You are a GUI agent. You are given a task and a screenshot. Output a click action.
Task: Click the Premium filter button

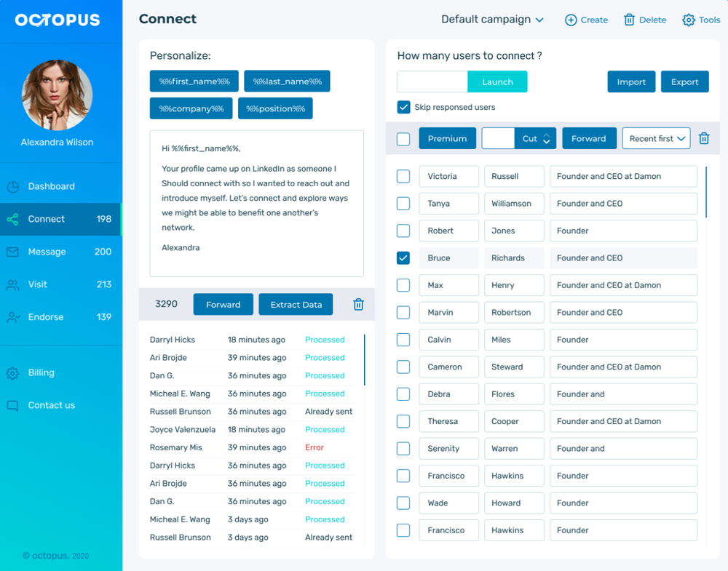448,138
